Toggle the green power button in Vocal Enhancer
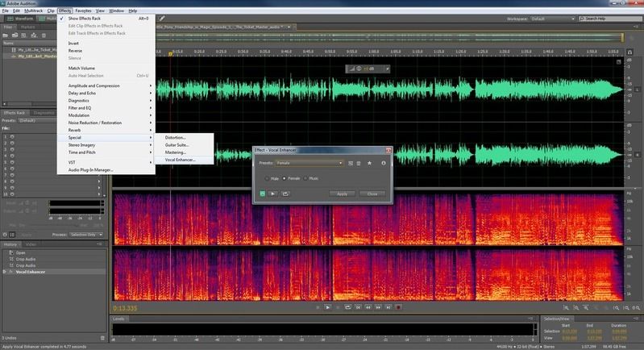This screenshot has width=644, height=350. point(263,194)
